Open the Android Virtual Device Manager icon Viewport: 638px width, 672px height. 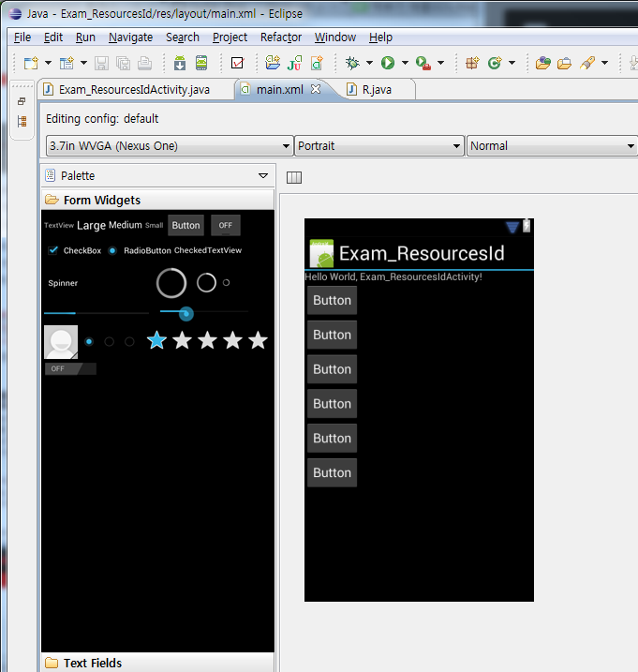tap(201, 63)
